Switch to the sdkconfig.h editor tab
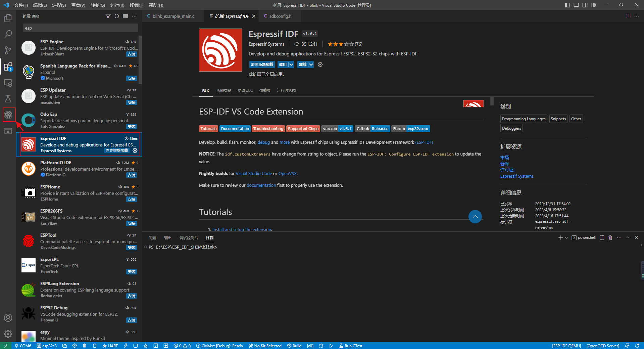Viewport: 644px width, 349px height. [x=280, y=16]
